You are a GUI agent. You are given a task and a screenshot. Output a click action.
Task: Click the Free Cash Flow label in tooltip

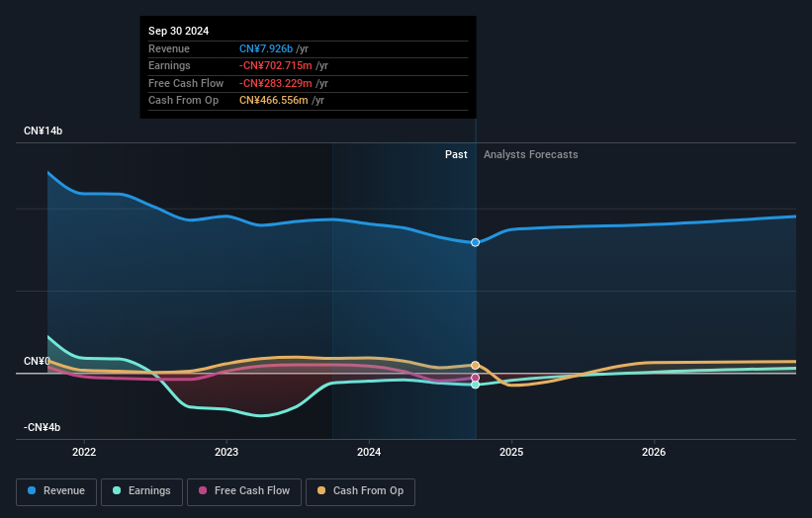(x=186, y=83)
